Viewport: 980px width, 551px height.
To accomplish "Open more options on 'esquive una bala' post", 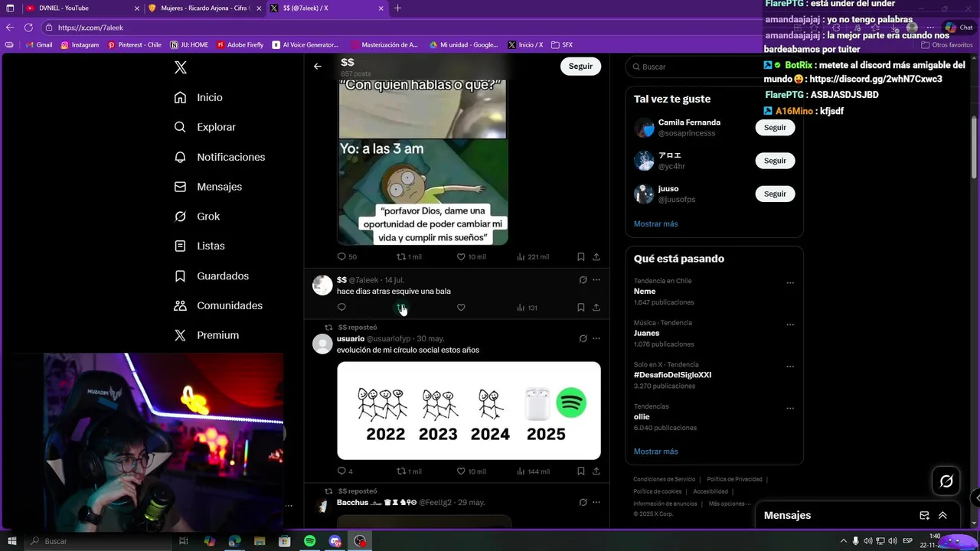I will click(x=596, y=280).
